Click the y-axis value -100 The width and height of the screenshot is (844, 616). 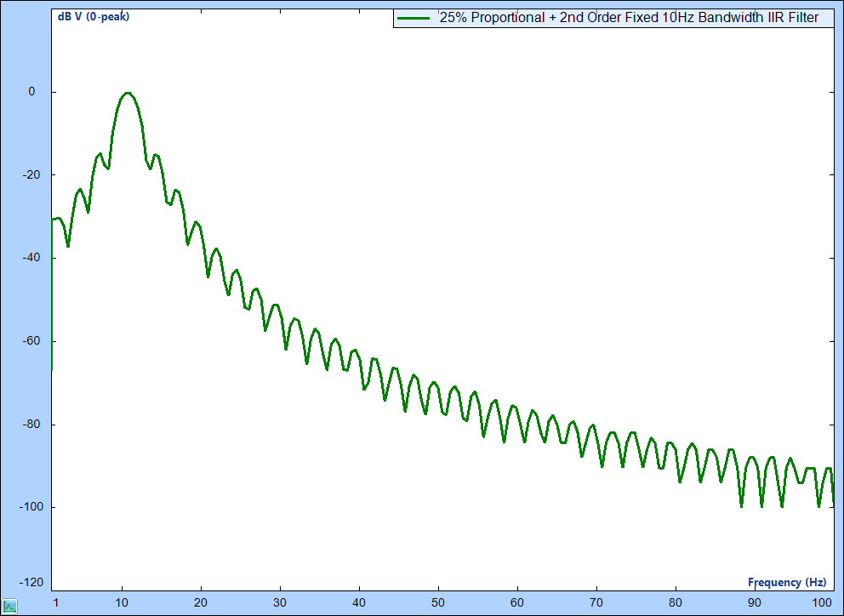(31, 507)
